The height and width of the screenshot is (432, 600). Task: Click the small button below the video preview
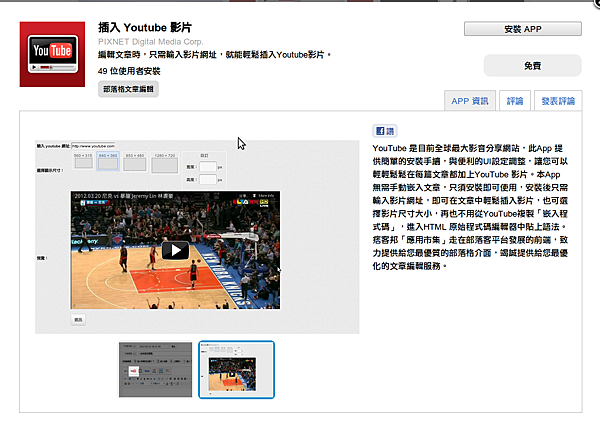pos(78,320)
